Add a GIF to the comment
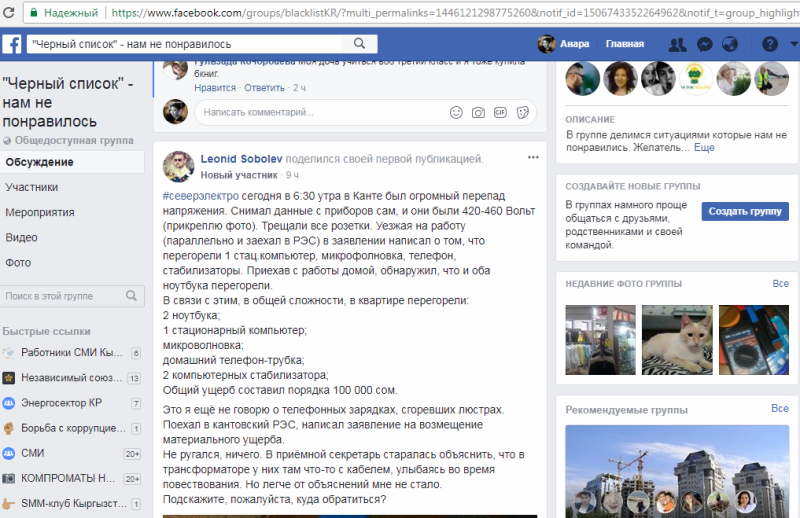The image size is (800, 518). (x=500, y=113)
